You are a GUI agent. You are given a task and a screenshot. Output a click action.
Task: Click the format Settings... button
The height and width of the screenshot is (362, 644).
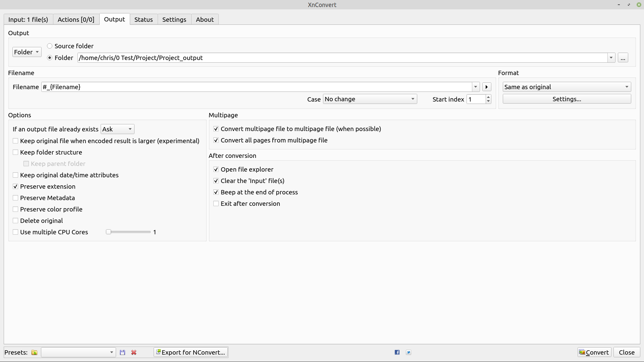pos(567,99)
